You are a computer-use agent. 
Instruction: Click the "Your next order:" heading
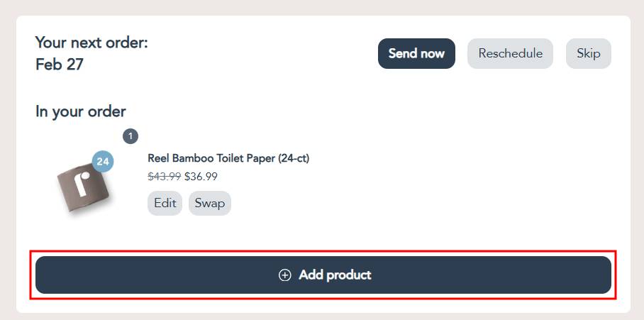91,43
